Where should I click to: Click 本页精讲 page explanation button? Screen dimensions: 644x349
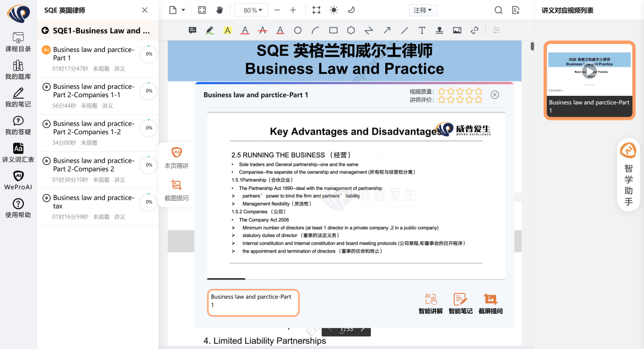click(x=177, y=158)
